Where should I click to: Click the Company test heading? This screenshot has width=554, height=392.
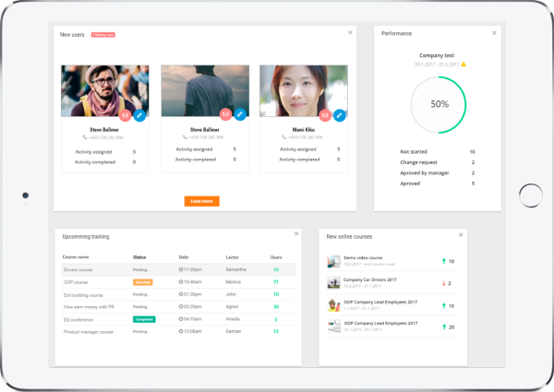coord(437,55)
